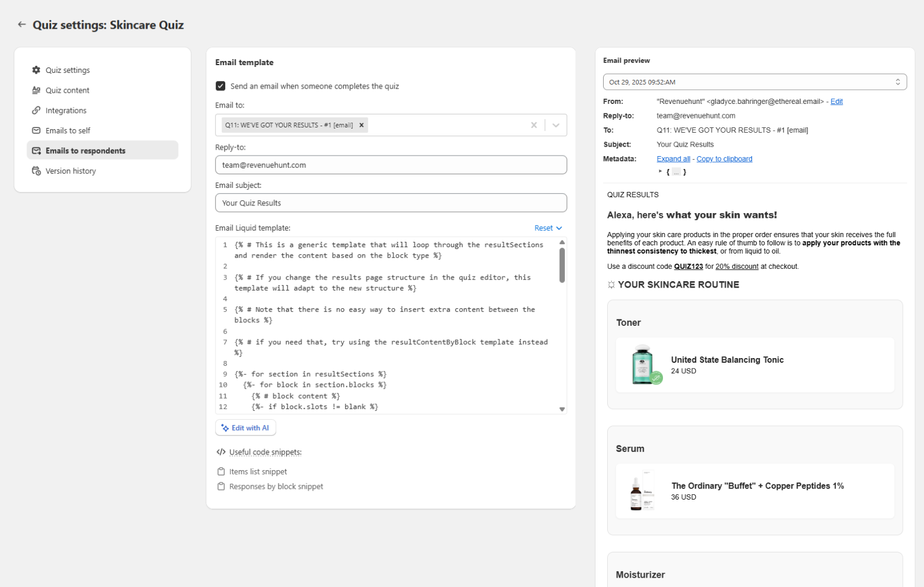Screen dimensions: 924x587
Task: Click the Edit with AI button
Action: (x=245, y=428)
